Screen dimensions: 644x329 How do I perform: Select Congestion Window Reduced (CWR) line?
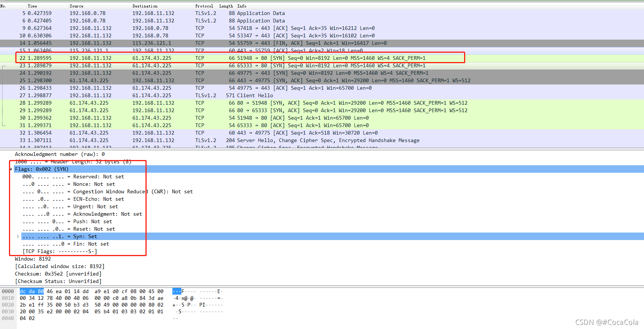pyautogui.click(x=107, y=191)
